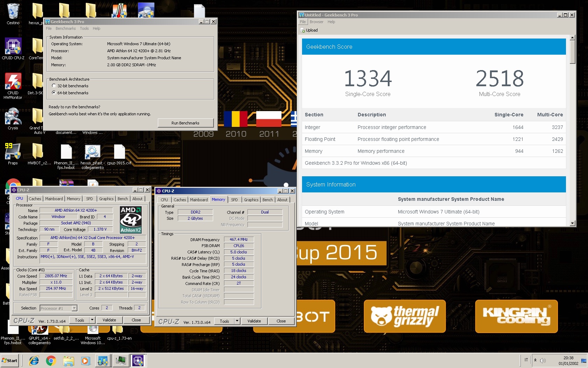Open hexus_pifast collegamento shortcut

coord(93,156)
